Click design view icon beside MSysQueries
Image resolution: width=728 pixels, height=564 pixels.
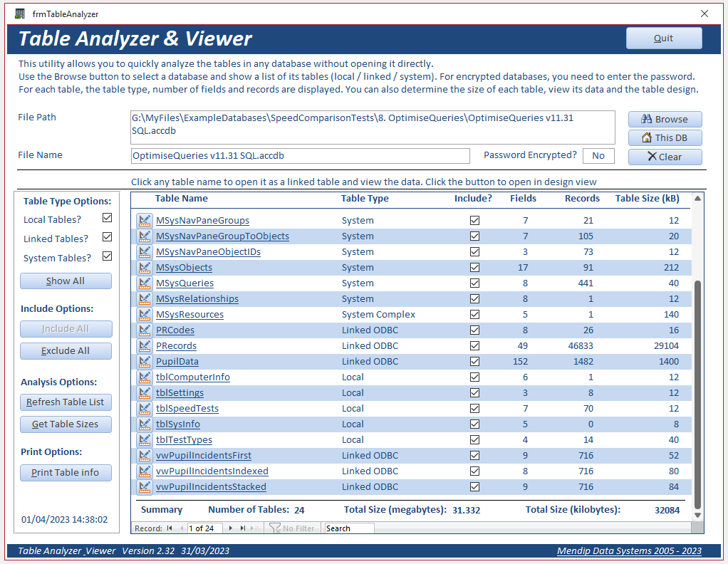tap(145, 283)
